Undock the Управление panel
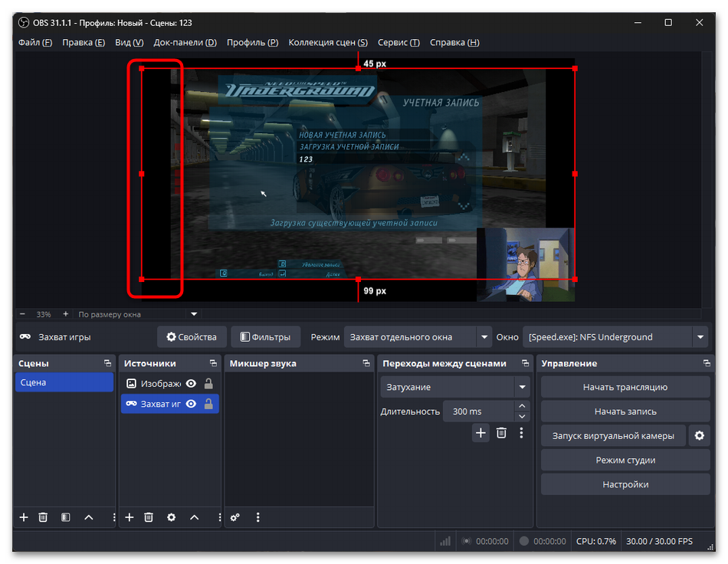 707,363
